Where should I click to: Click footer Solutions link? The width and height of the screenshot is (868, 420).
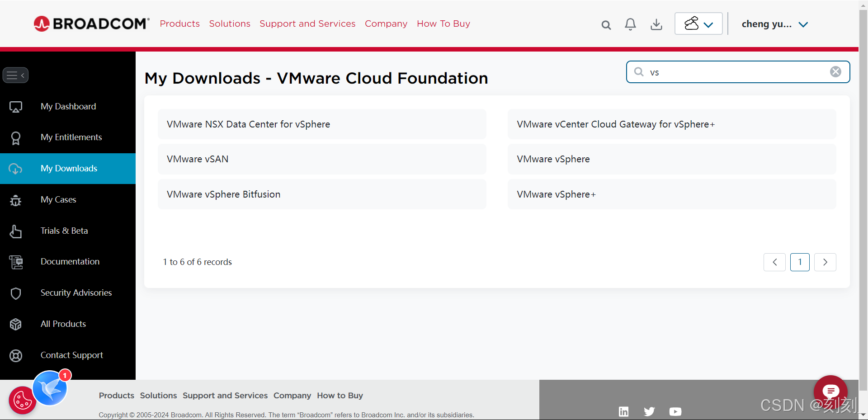pos(158,396)
